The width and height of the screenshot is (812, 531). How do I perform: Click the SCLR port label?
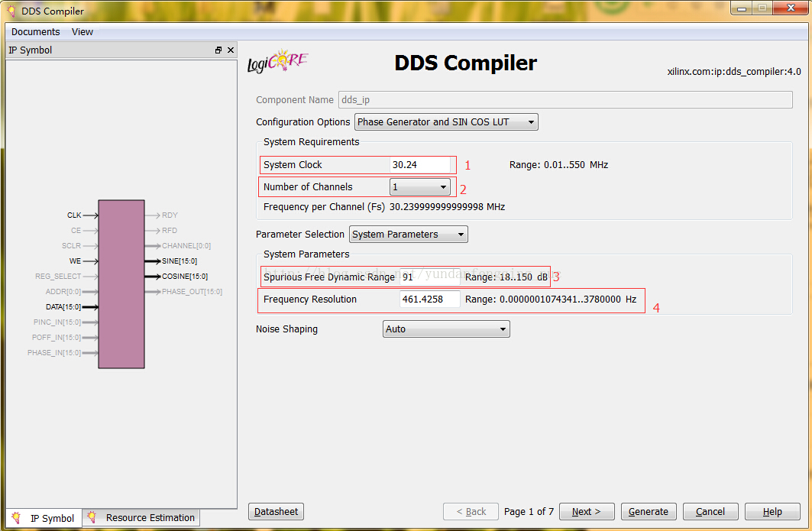point(72,245)
